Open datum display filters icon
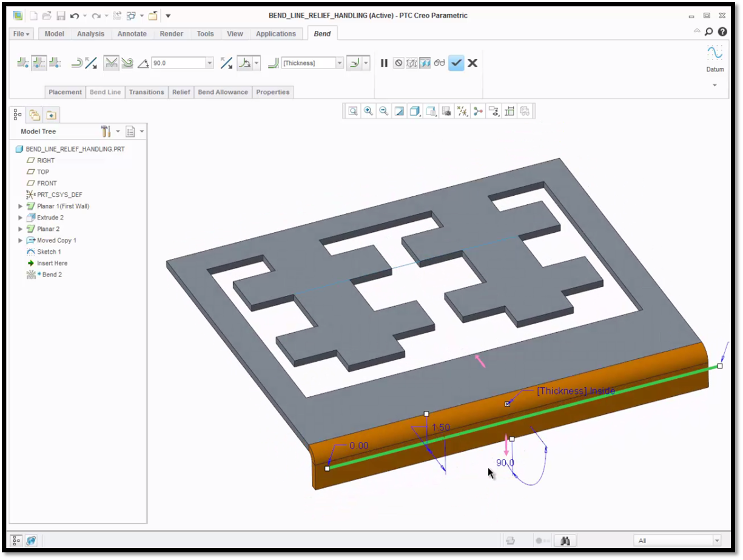743x560 pixels. [x=462, y=111]
